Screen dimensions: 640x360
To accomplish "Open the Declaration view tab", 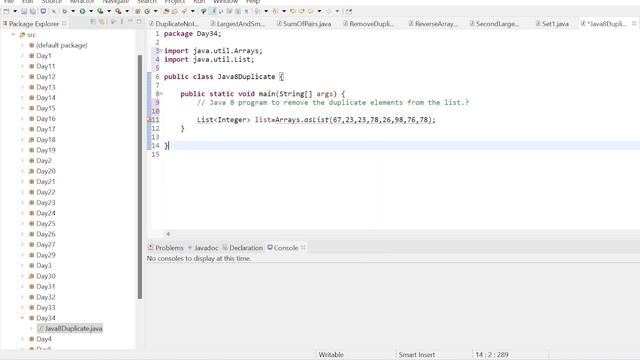I will coord(242,248).
